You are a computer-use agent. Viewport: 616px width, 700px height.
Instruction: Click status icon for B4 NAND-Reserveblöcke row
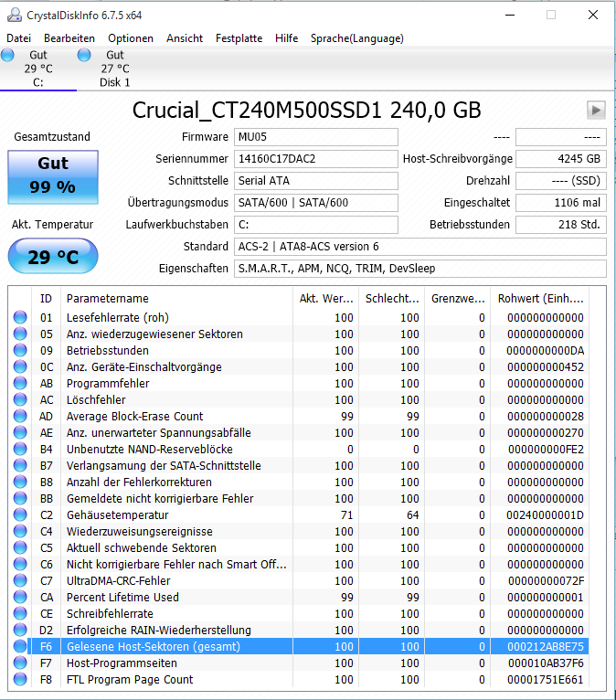click(20, 449)
